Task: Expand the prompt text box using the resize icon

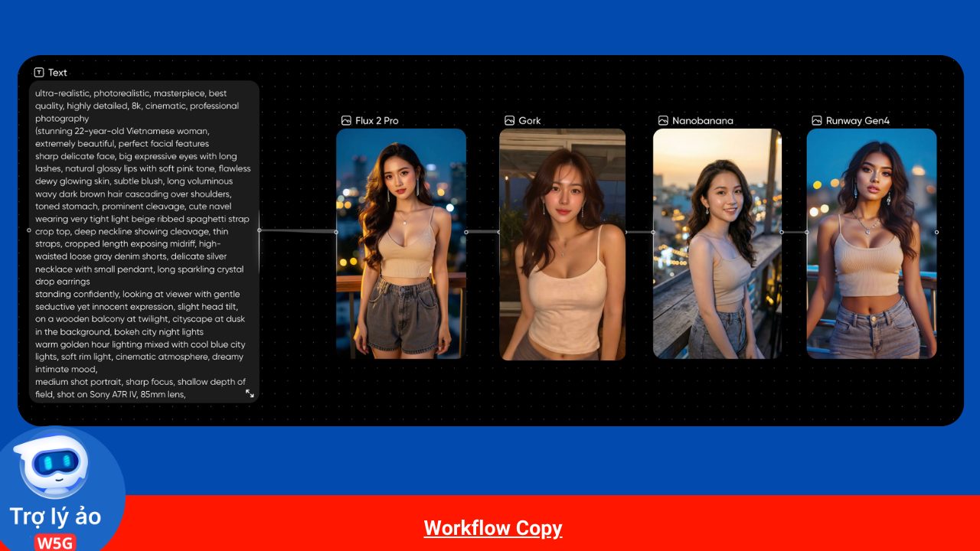Action: pos(250,393)
